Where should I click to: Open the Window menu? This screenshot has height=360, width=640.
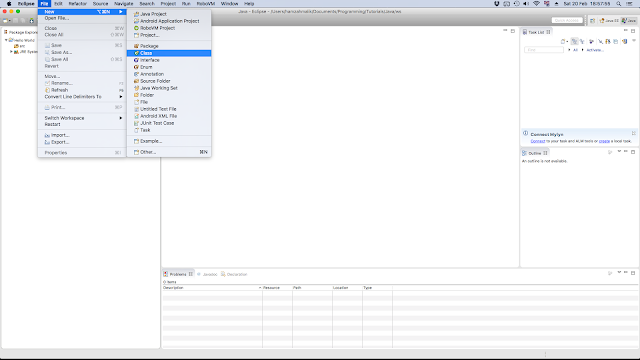point(229,4)
